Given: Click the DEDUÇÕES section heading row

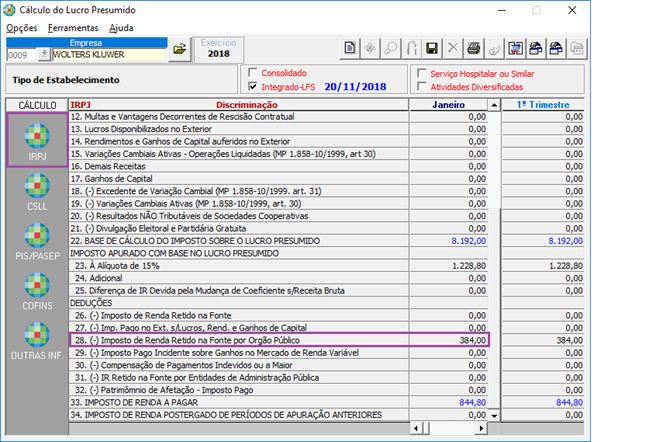Looking at the screenshot, I should [239, 303].
